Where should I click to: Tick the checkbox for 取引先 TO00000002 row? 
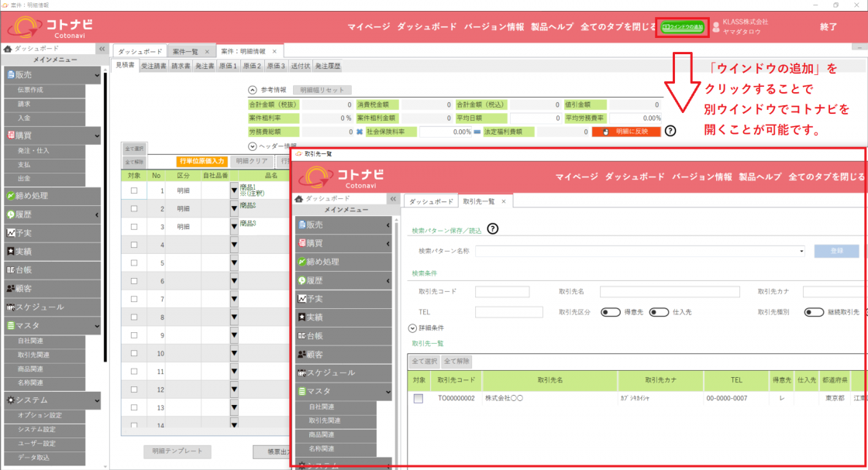click(x=418, y=399)
